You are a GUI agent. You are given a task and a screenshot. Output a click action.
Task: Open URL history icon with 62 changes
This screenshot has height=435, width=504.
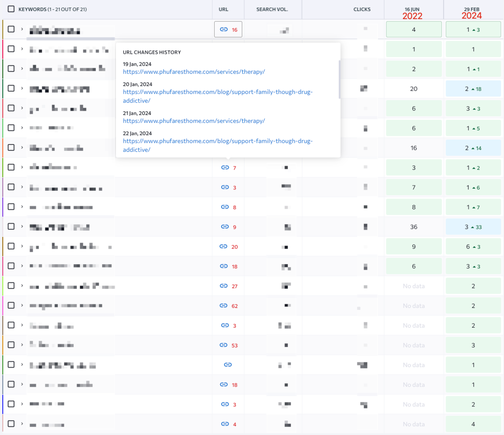223,306
